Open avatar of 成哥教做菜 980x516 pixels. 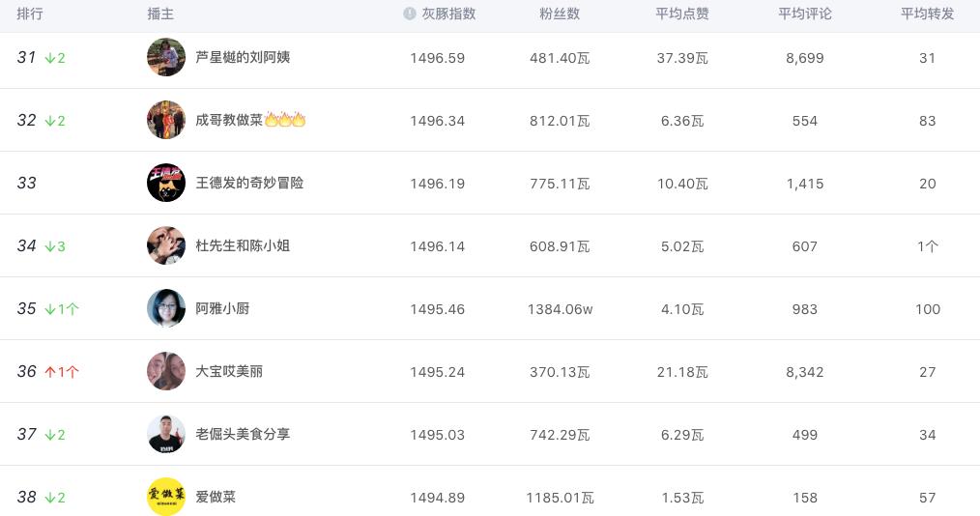pos(166,120)
